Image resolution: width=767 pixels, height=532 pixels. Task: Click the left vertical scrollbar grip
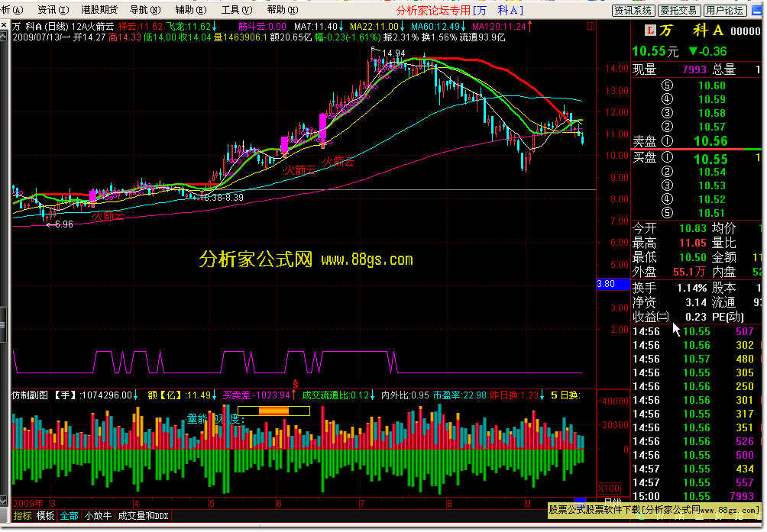3,324
